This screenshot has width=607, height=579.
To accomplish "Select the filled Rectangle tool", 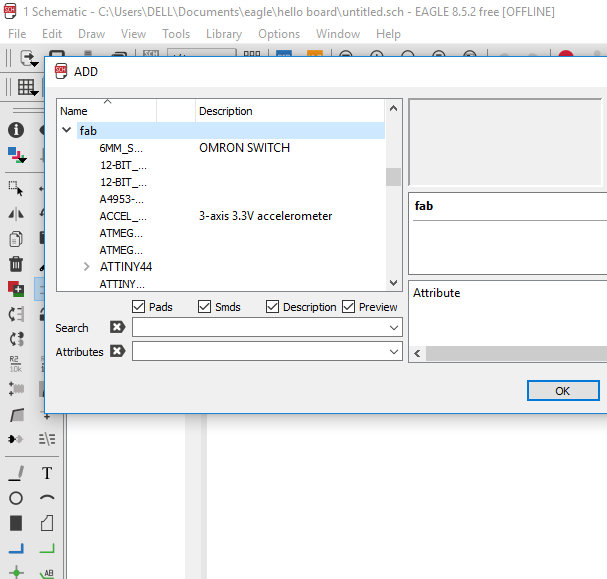I will pos(16,523).
